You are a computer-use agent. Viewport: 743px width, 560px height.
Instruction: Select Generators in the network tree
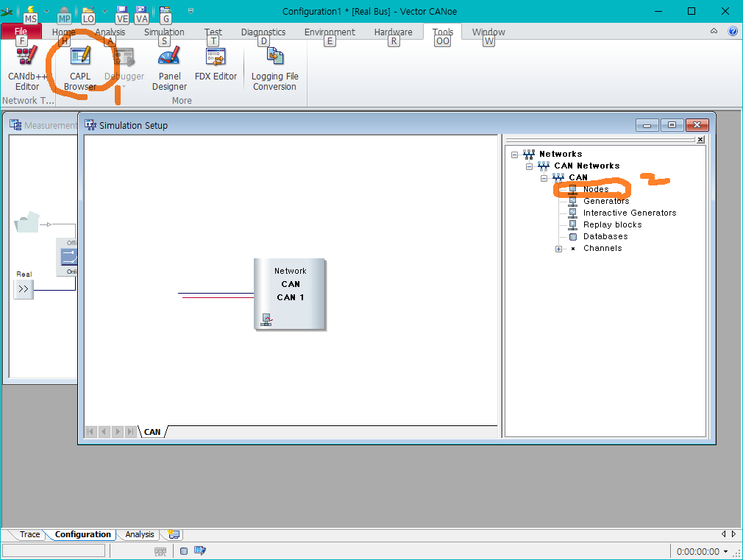[606, 201]
